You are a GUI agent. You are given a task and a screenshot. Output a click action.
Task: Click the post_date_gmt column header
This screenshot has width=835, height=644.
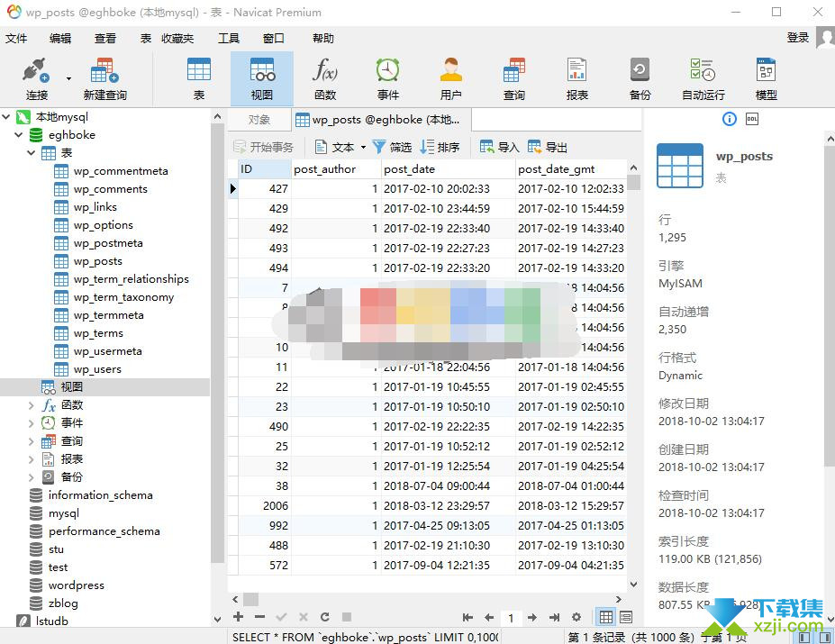click(x=571, y=168)
